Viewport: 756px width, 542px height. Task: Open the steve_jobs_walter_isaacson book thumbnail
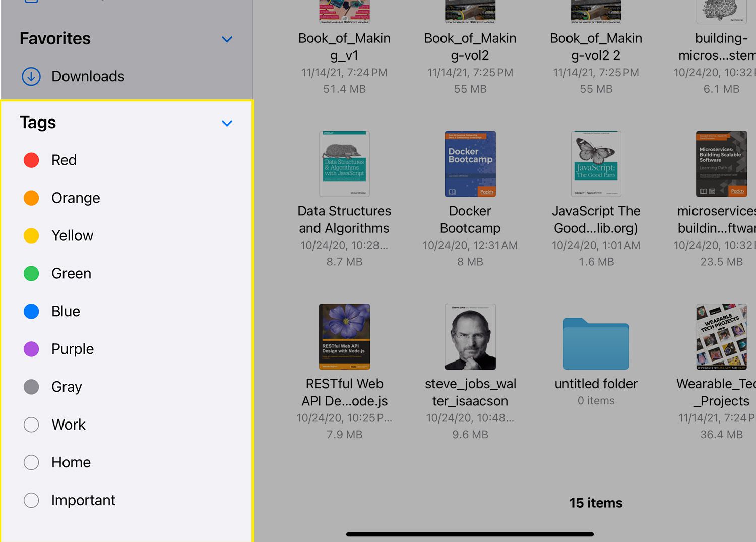(470, 337)
